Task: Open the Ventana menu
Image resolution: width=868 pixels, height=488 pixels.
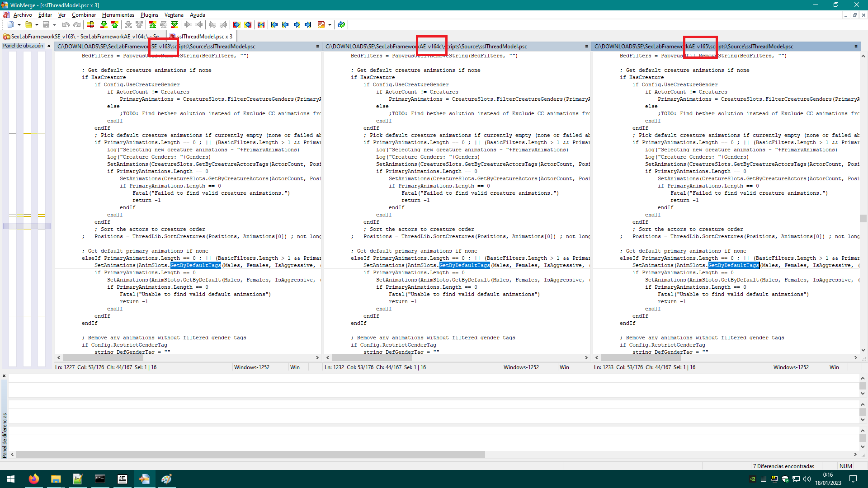Action: 174,15
